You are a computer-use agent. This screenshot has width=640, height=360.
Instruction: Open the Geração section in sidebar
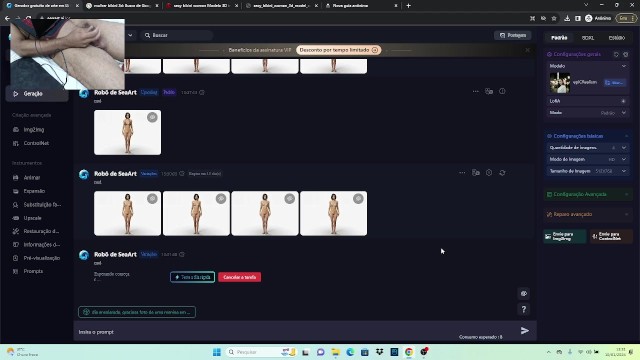[x=37, y=94]
